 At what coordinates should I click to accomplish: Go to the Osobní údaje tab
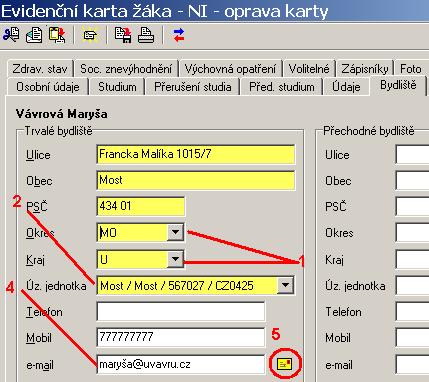pos(48,87)
